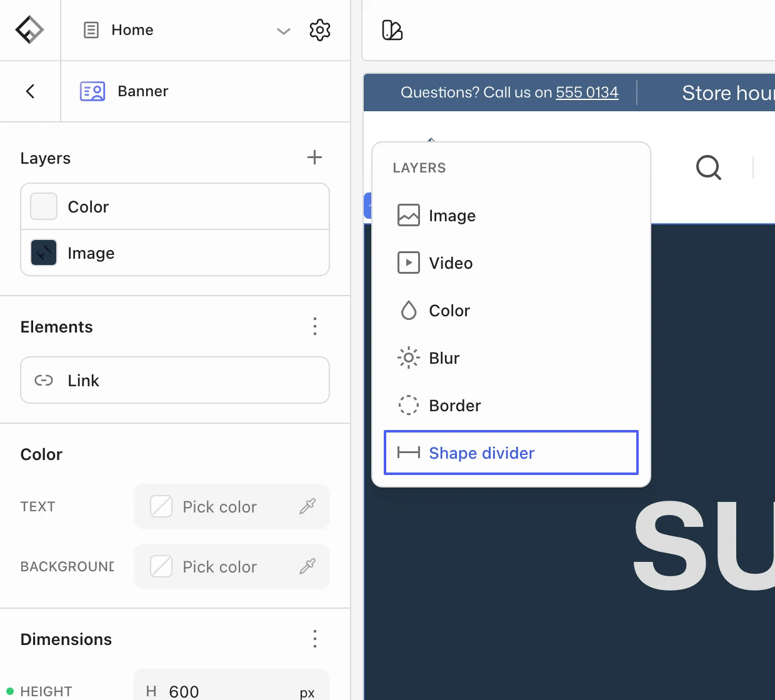Click the Image layer thumbnail
The height and width of the screenshot is (700, 775).
coord(44,252)
